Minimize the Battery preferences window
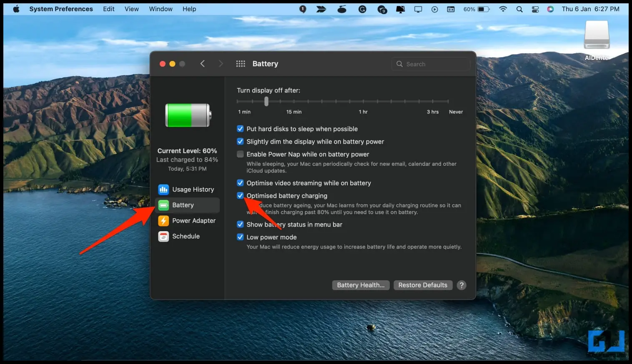 (x=172, y=64)
